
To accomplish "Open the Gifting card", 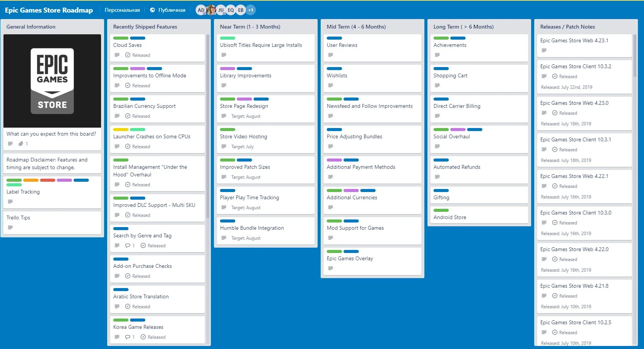I will click(479, 195).
